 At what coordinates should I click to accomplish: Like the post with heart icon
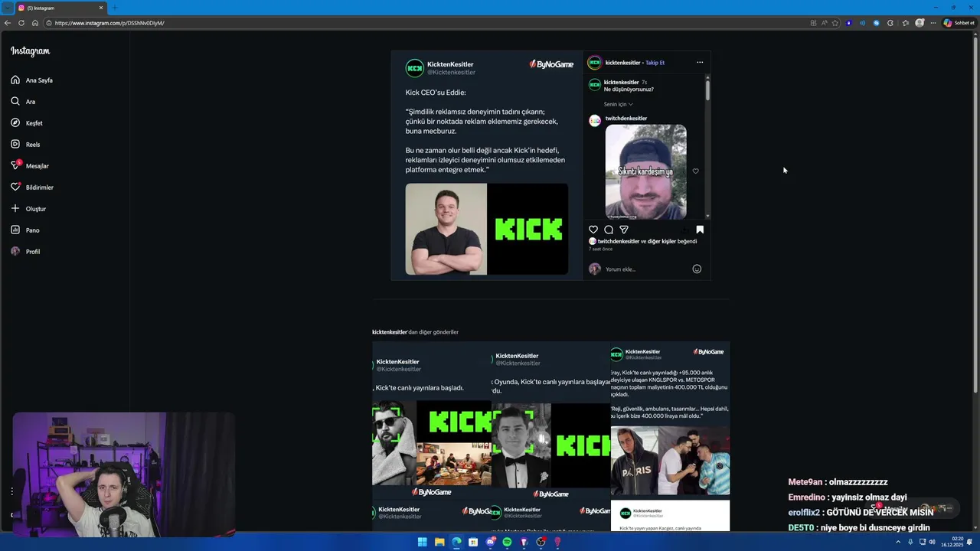593,230
